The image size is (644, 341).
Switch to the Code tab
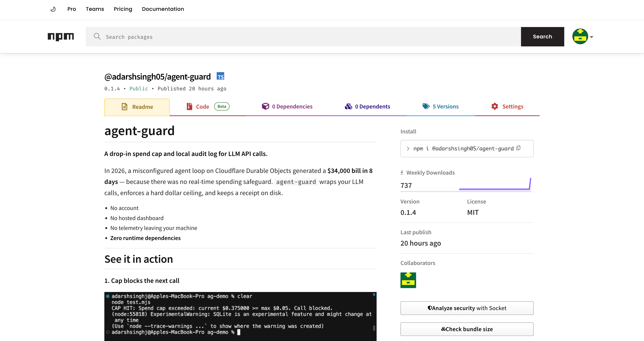(x=208, y=107)
